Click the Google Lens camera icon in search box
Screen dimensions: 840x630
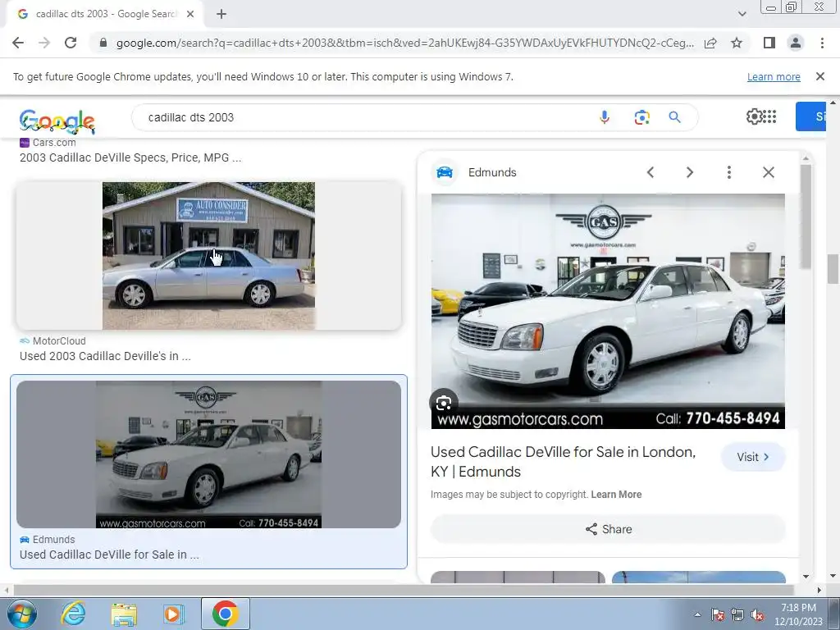[x=641, y=116]
